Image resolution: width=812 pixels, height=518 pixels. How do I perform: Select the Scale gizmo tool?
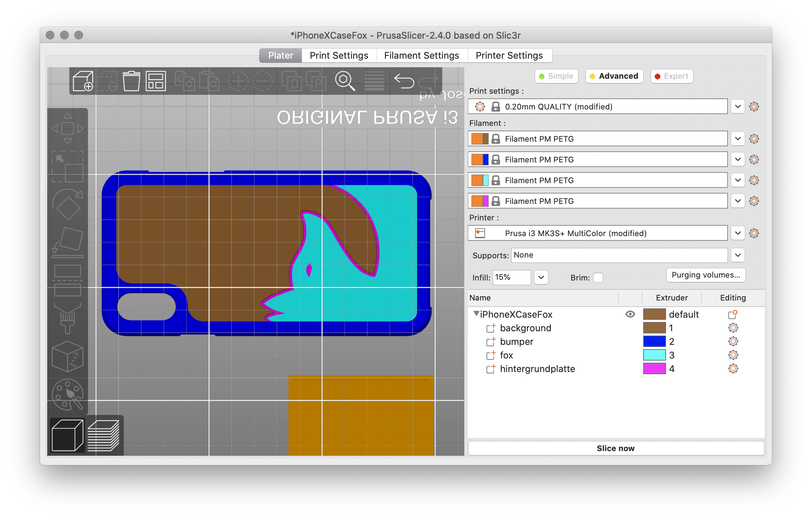pyautogui.click(x=68, y=167)
